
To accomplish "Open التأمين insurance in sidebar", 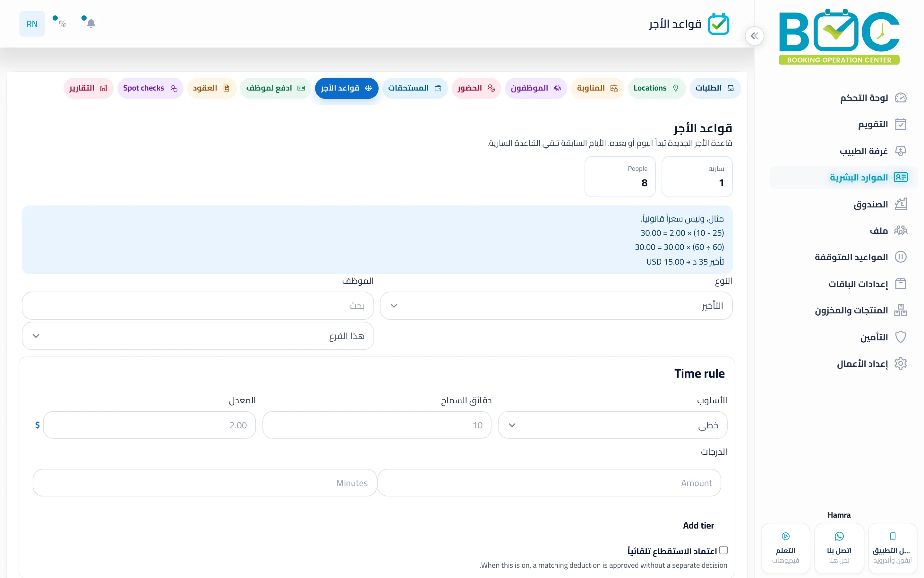I will coord(843,337).
